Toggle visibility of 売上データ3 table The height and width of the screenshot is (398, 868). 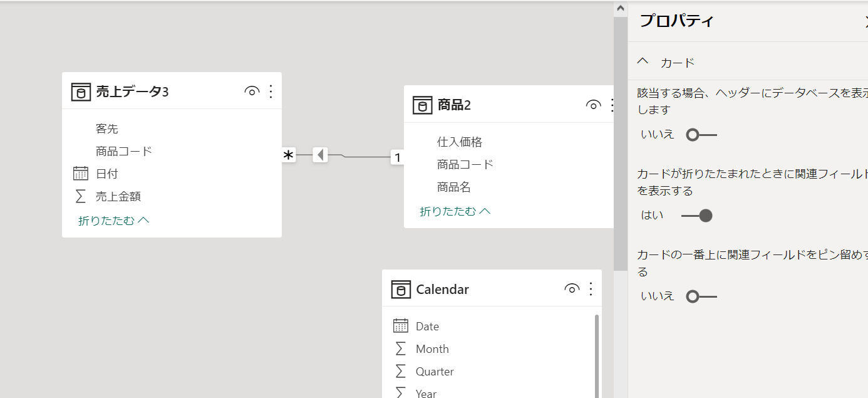tap(251, 92)
